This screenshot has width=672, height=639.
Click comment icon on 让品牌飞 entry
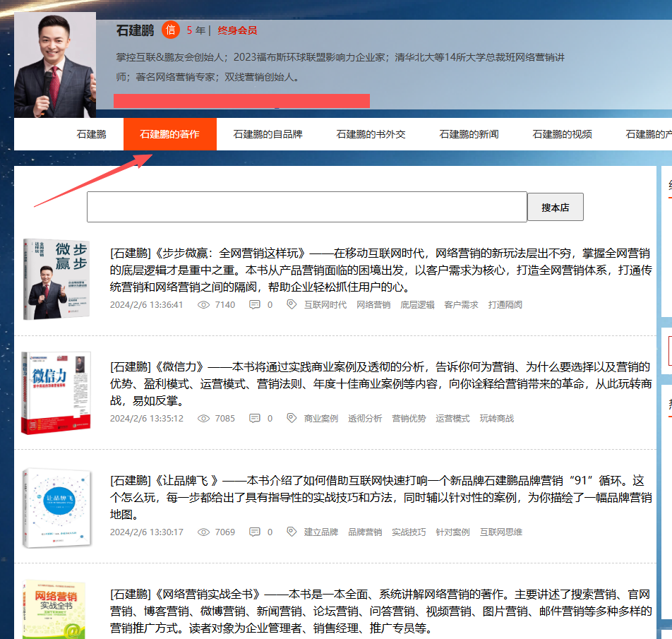(x=255, y=532)
